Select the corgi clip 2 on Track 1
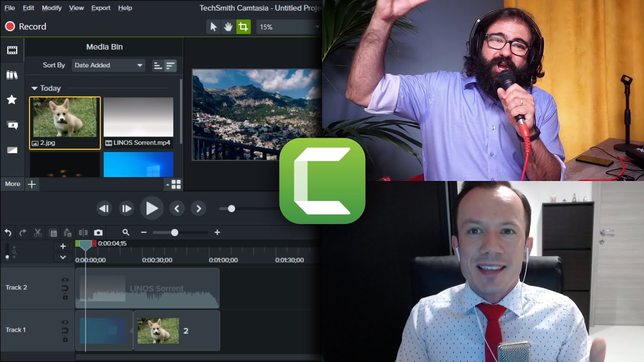This screenshot has height=362, width=644. click(x=177, y=330)
